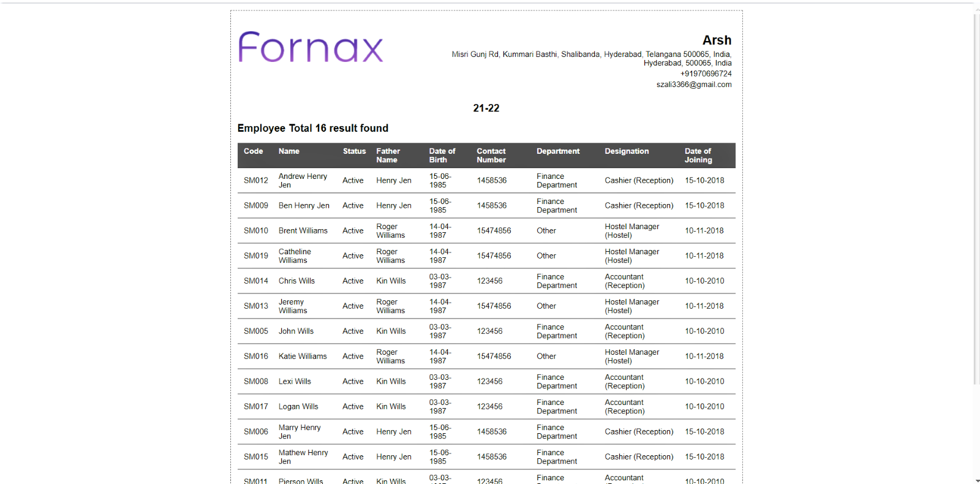The image size is (980, 484).
Task: Click the 21-22 session label
Action: pos(486,108)
